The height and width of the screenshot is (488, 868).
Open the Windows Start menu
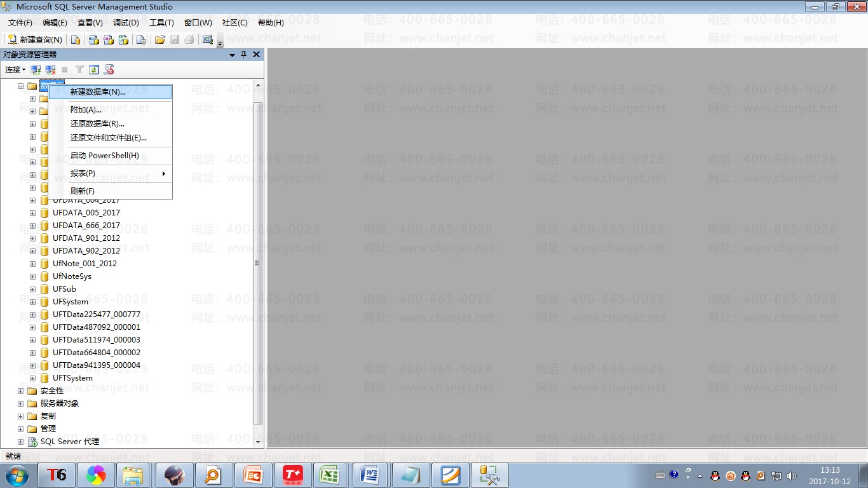click(17, 475)
